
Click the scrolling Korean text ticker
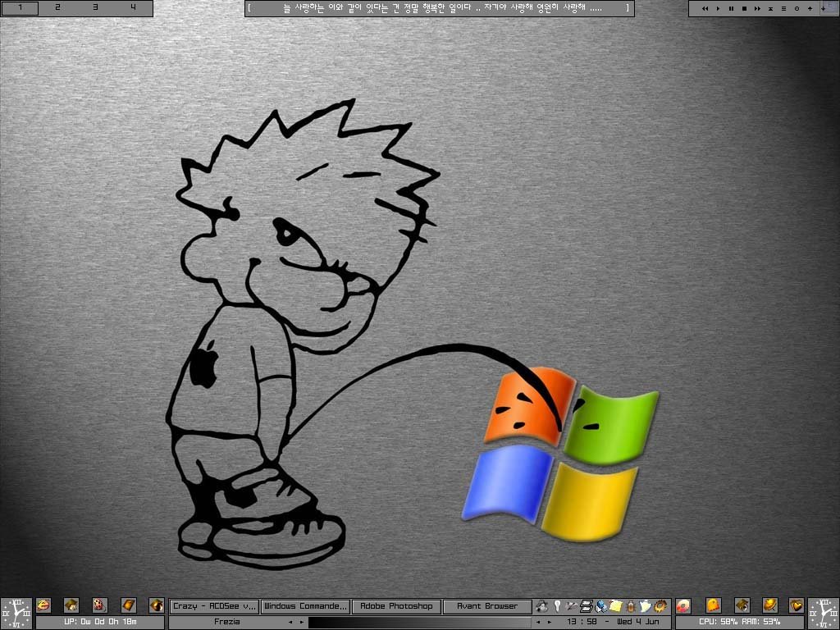[440, 8]
